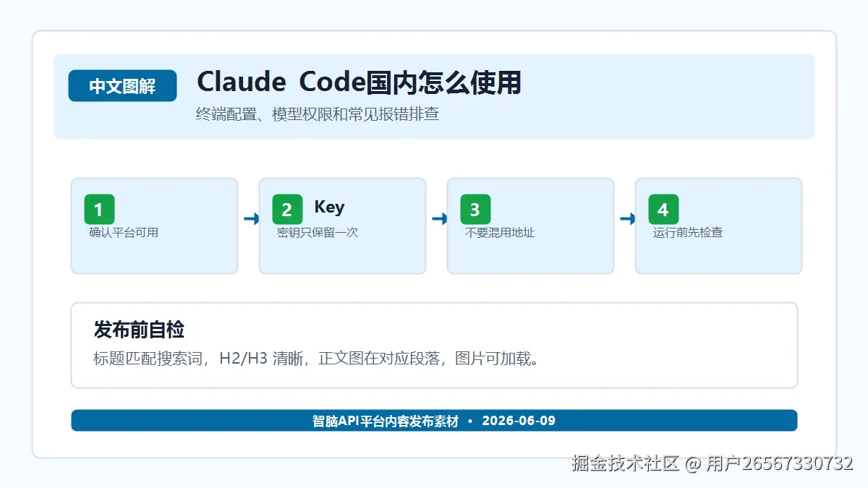Click the checklist line starting 标题匹配搜索词
Image resolution: width=868 pixels, height=488 pixels.
[x=317, y=359]
